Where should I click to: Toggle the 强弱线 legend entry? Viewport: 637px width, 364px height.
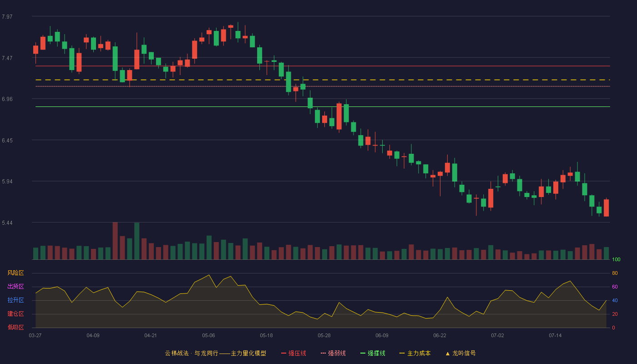pyautogui.click(x=333, y=353)
